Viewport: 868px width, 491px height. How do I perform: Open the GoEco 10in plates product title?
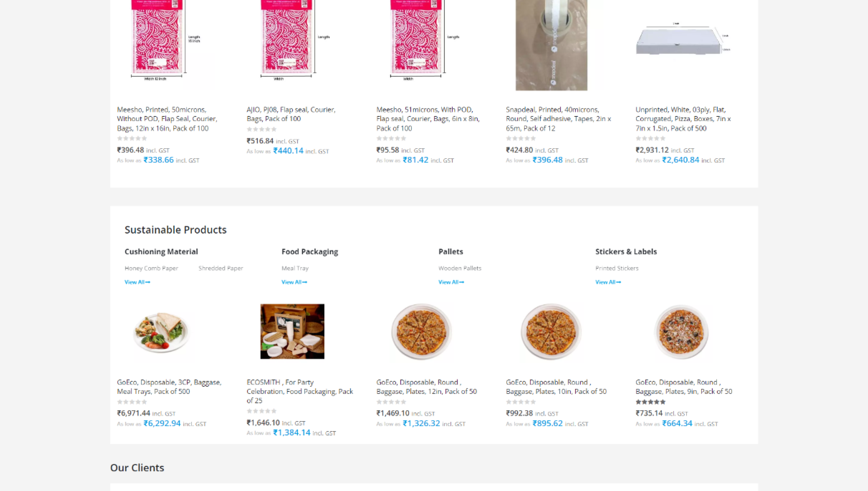(x=556, y=386)
